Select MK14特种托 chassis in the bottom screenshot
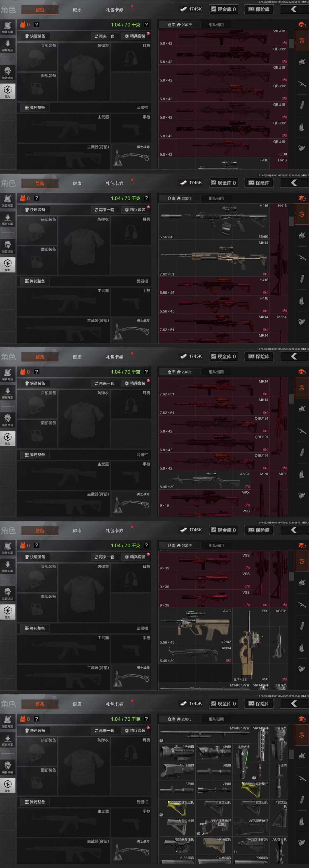This screenshot has height=868, width=309. [x=260, y=753]
